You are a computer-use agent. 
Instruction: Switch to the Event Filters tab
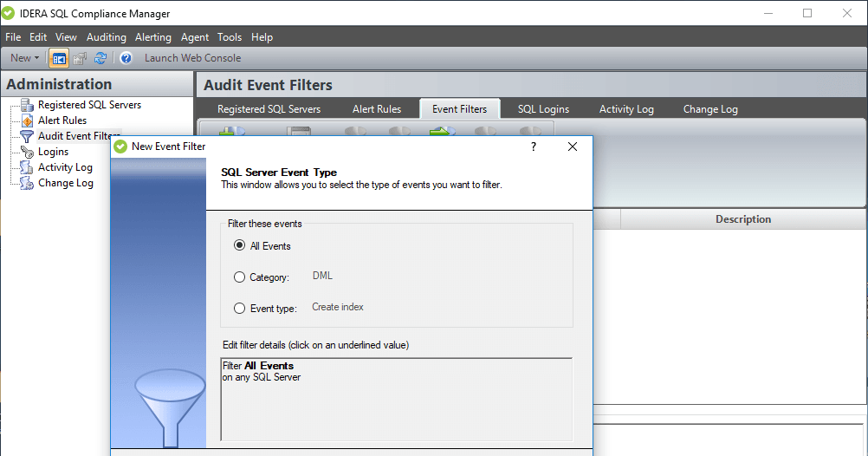(459, 109)
